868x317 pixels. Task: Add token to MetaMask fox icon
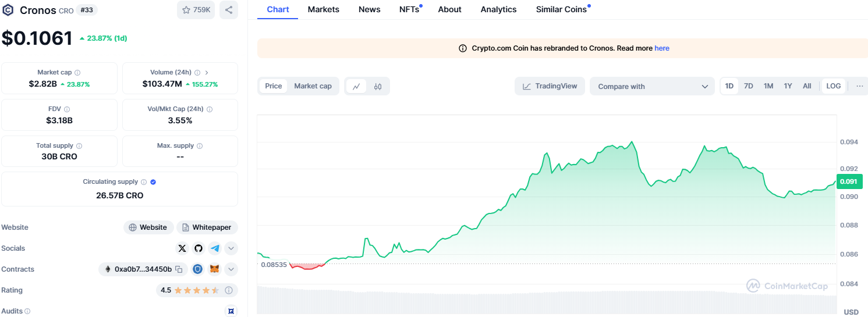215,269
